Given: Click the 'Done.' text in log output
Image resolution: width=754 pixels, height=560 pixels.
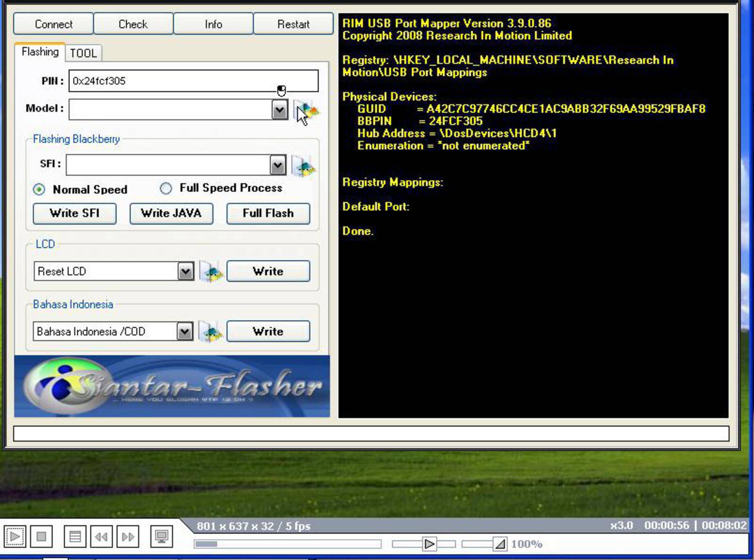Looking at the screenshot, I should point(358,231).
